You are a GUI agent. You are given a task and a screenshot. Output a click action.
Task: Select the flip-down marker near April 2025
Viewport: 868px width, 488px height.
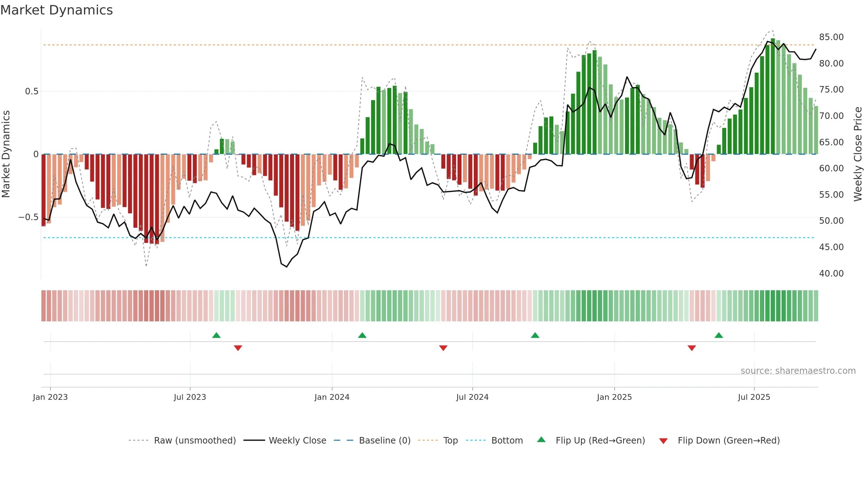[x=692, y=348]
